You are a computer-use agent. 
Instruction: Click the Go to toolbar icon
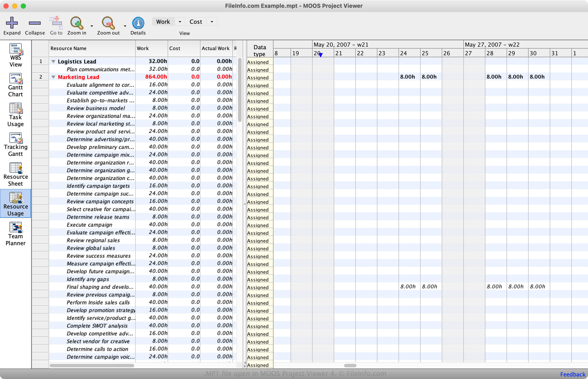pos(56,23)
